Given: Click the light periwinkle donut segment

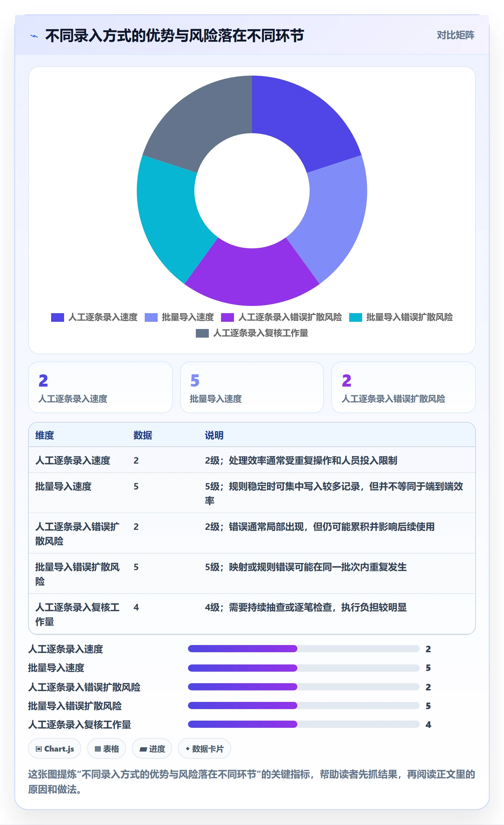Looking at the screenshot, I should (x=334, y=217).
